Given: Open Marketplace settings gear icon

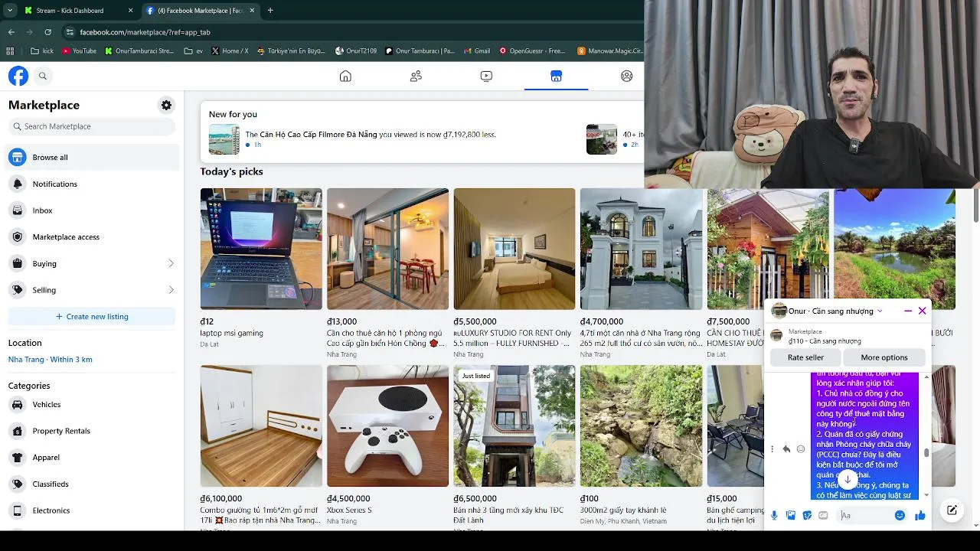Looking at the screenshot, I should tap(166, 105).
